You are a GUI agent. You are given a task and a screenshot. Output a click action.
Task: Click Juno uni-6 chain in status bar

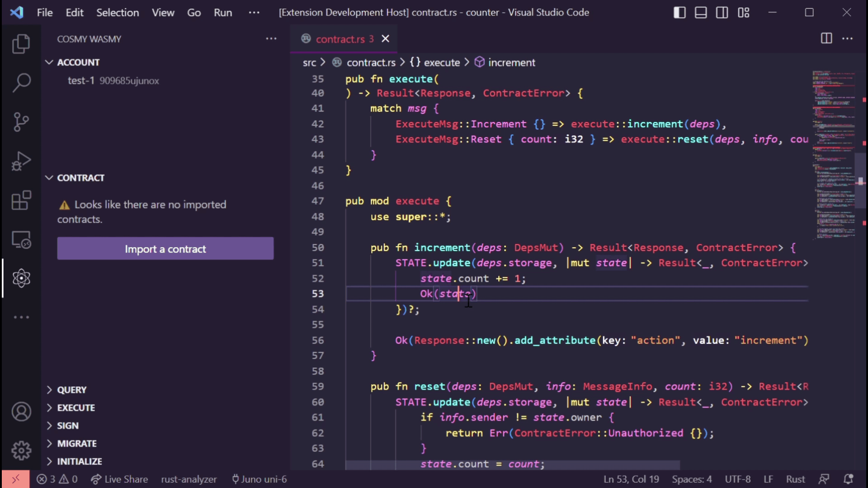tap(259, 479)
